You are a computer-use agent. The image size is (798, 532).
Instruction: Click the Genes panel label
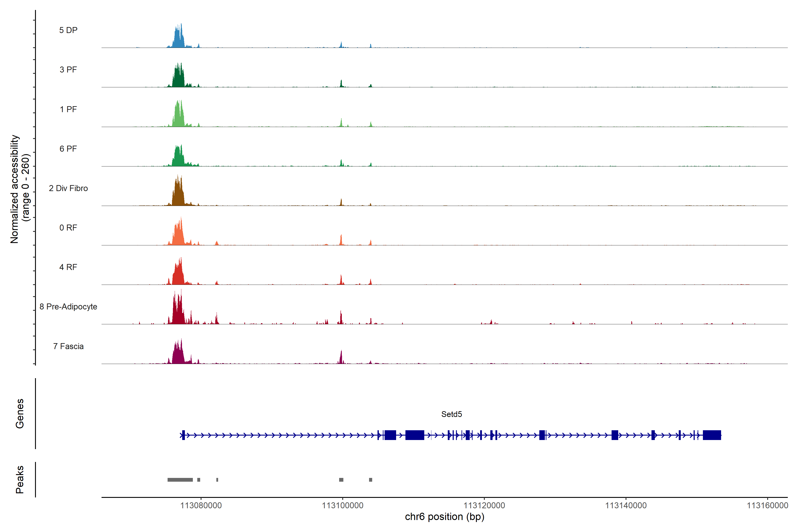[20, 414]
